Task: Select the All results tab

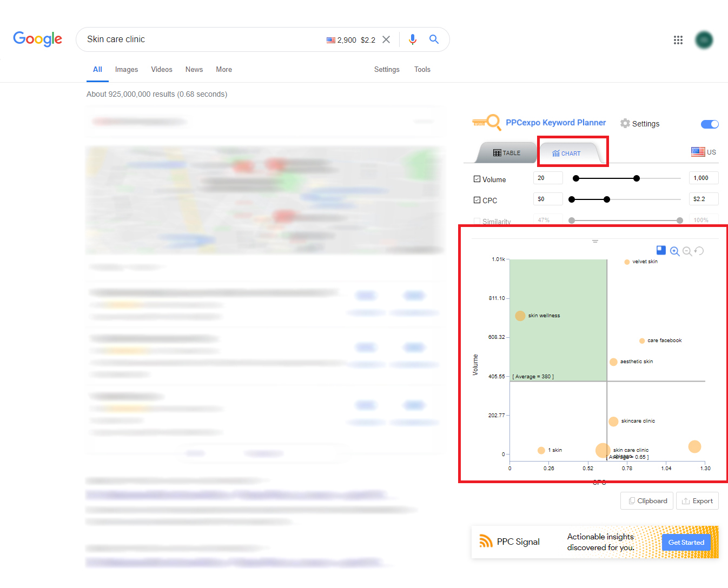Action: click(x=97, y=70)
